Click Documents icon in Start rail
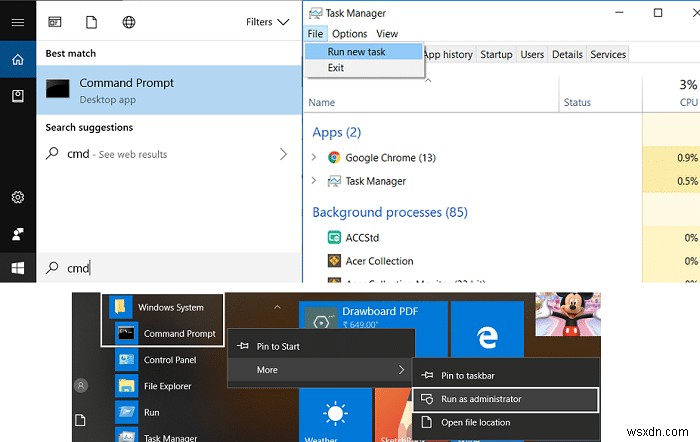The width and height of the screenshot is (700, 442). point(80,420)
